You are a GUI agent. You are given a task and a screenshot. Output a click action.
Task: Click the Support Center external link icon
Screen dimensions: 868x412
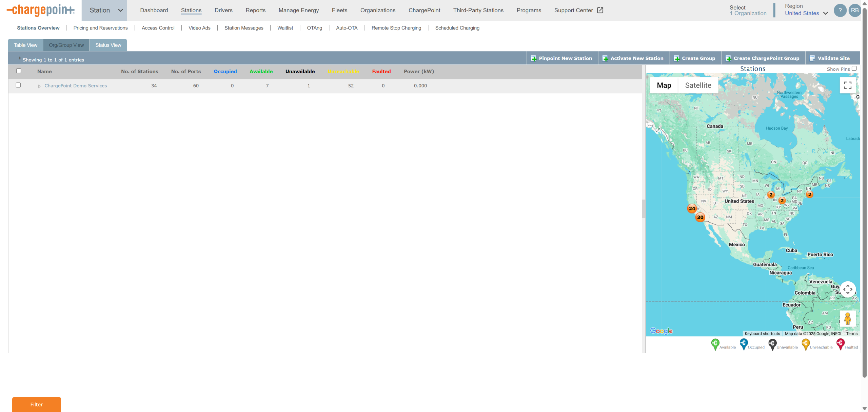[600, 10]
